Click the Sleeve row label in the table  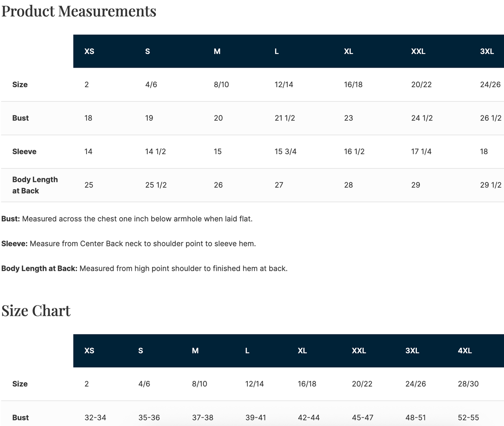(x=24, y=152)
